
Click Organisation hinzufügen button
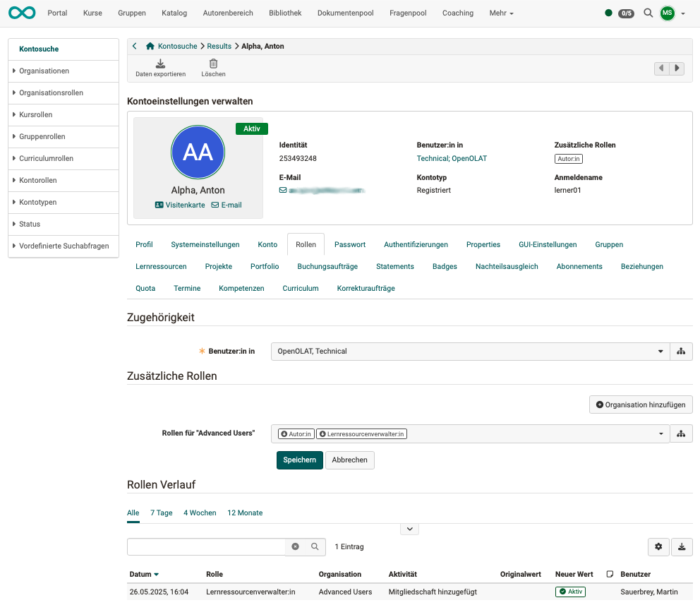641,405
